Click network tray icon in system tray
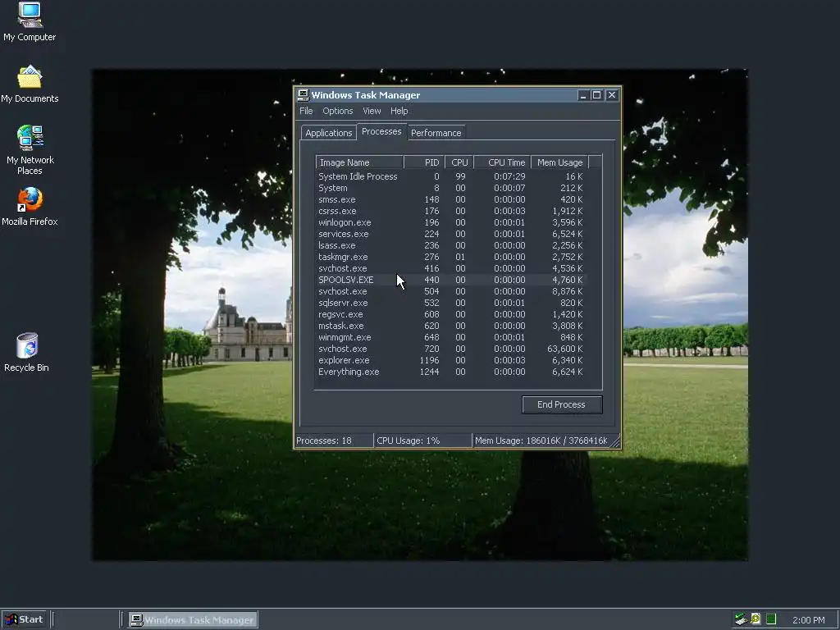 tap(741, 619)
